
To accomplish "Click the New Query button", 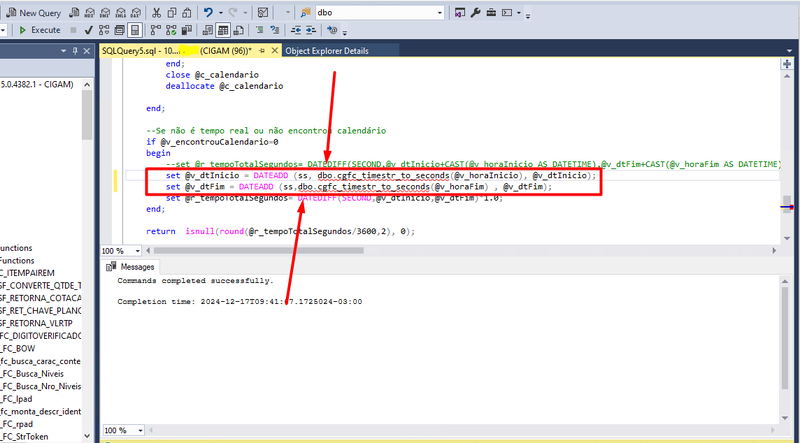I will pos(33,13).
